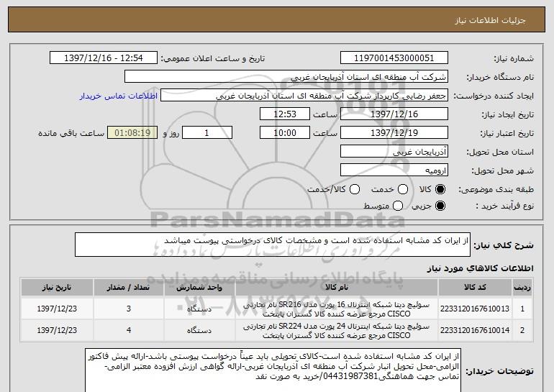Open the buyer contact information link
The image size is (554, 392).
119,96
